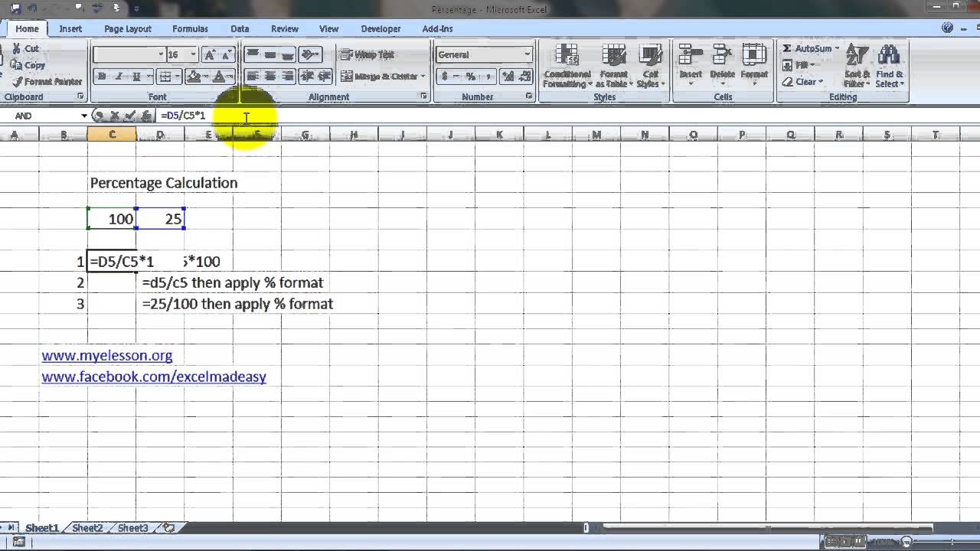Viewport: 980px width, 551px height.
Task: Click the Conditional Formatting icon
Action: pos(567,57)
